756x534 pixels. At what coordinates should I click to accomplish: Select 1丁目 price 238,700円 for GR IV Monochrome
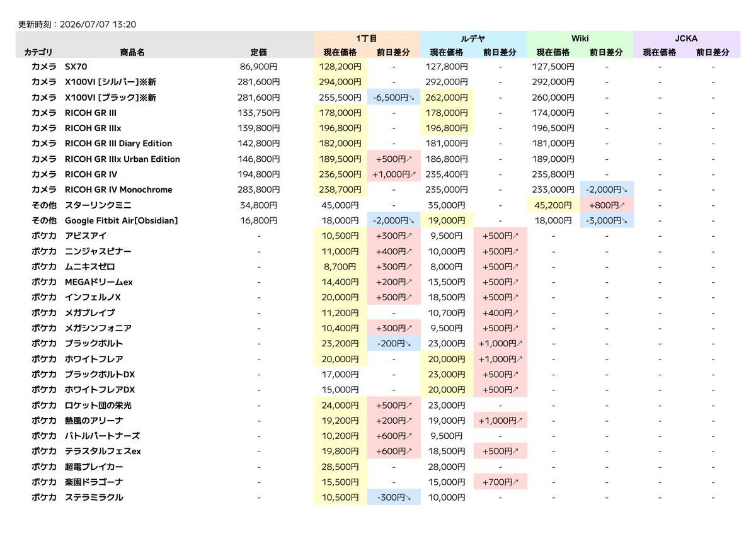click(340, 190)
